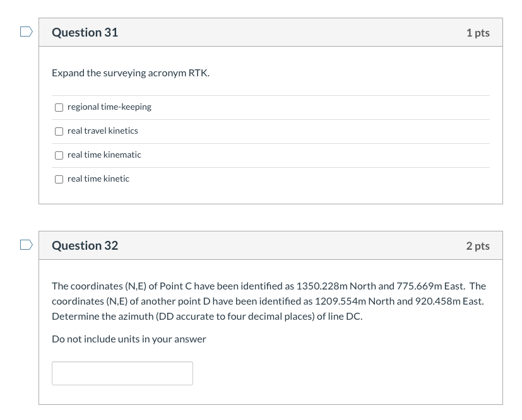Flag Question 32 for review
This screenshot has width=522, height=420.
pos(25,244)
